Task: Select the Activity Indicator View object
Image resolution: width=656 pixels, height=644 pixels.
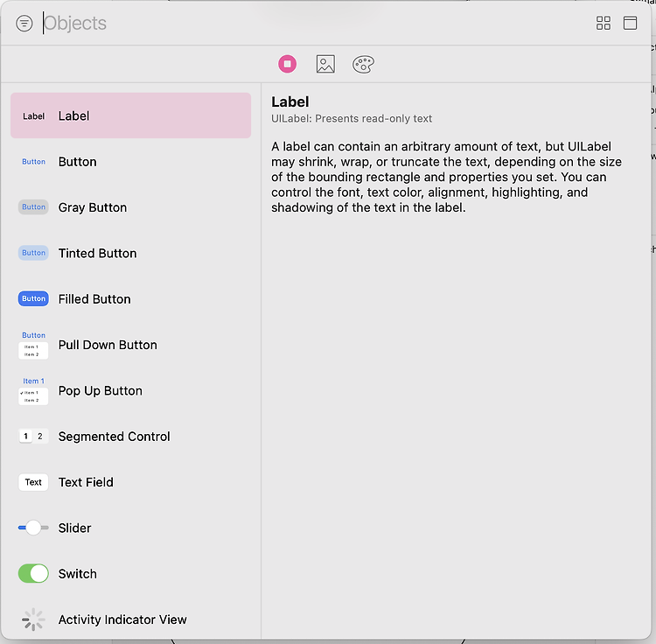Action: [x=130, y=619]
